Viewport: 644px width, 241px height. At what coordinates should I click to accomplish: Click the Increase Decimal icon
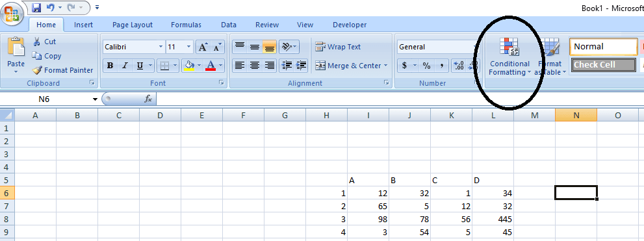(x=458, y=65)
